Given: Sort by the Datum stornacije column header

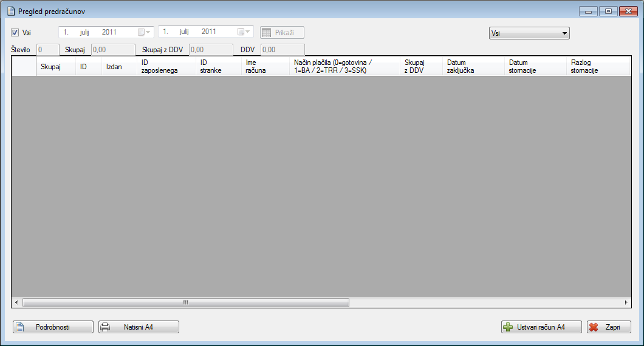Looking at the screenshot, I should pyautogui.click(x=536, y=67).
